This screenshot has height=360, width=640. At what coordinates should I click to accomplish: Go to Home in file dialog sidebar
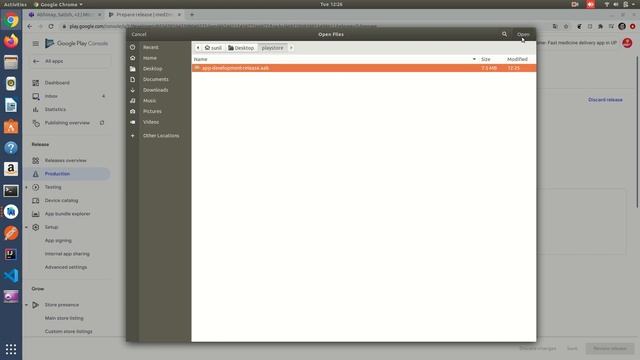click(149, 58)
